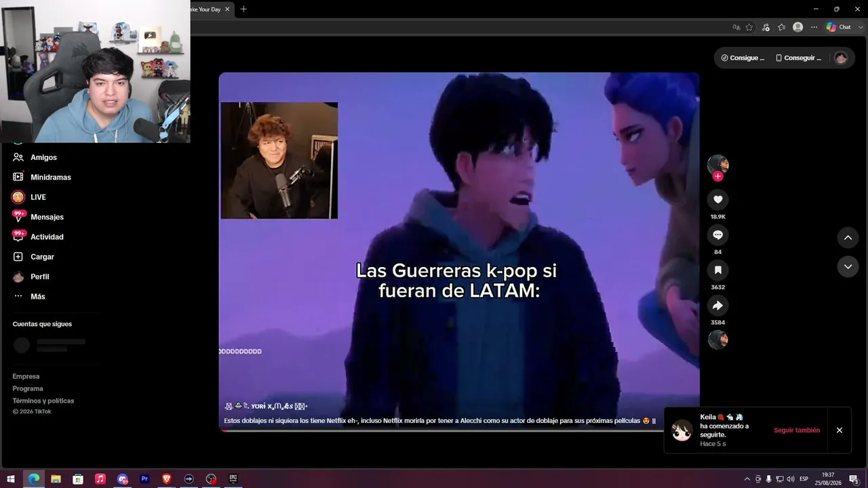Open the Términos y políticas footer link
The width and height of the screenshot is (868, 488).
tap(43, 401)
